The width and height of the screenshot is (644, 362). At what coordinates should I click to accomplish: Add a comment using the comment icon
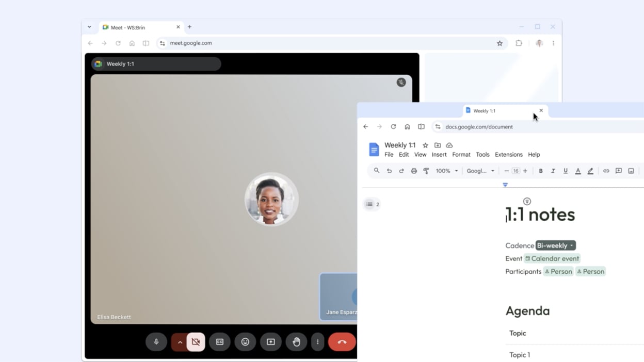point(618,171)
